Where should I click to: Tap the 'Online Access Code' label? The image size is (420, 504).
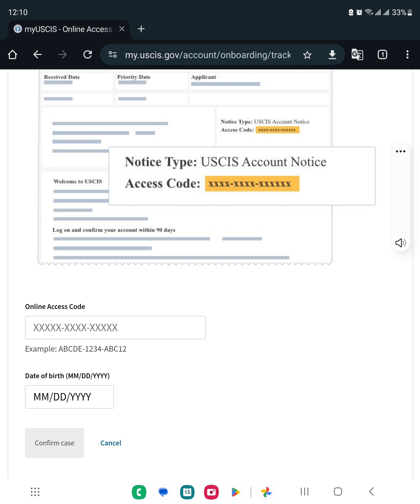pos(55,306)
